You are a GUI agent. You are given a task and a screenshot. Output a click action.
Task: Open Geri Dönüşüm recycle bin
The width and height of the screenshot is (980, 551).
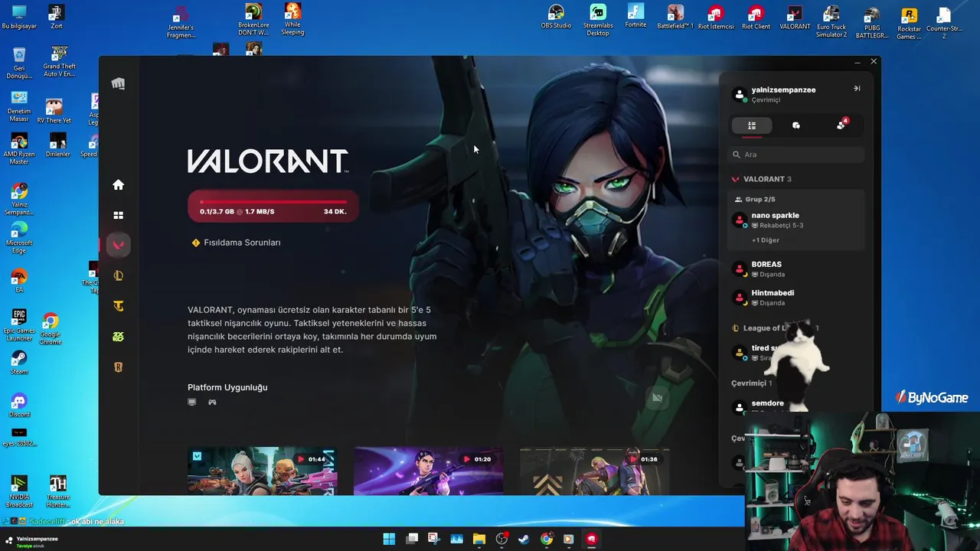coord(19,63)
